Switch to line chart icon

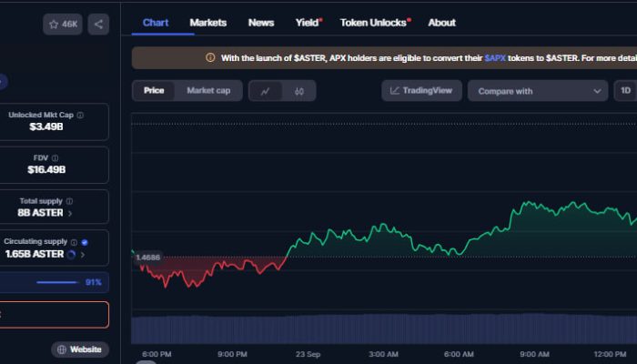click(265, 91)
